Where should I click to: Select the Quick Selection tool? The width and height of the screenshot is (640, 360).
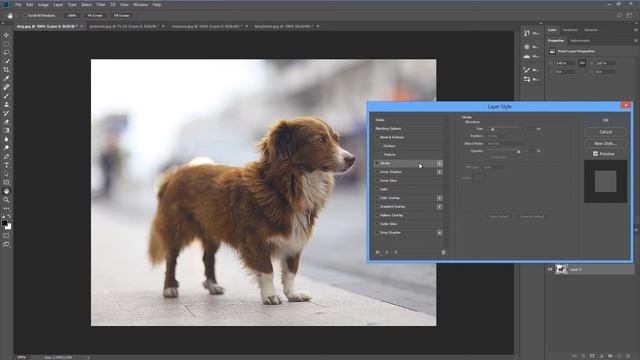click(x=6, y=61)
